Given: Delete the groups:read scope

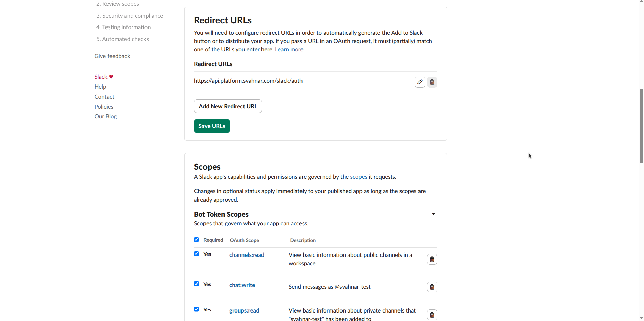Looking at the screenshot, I should [432, 315].
